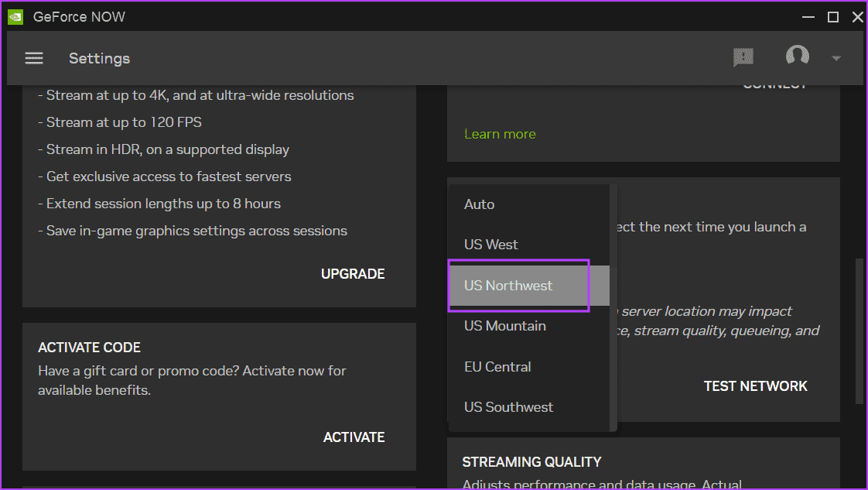Image resolution: width=868 pixels, height=490 pixels.
Task: Click the Settings page title
Action: point(99,58)
